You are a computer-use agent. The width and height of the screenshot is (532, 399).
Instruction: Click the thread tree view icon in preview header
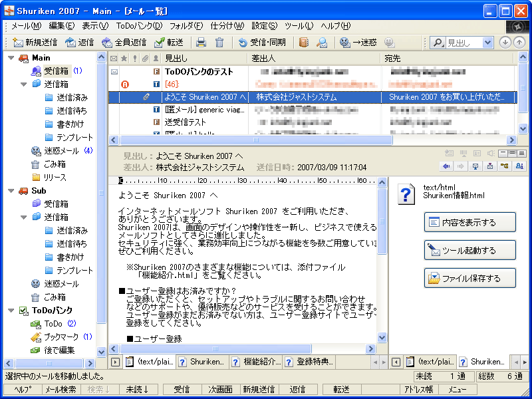[505, 166]
